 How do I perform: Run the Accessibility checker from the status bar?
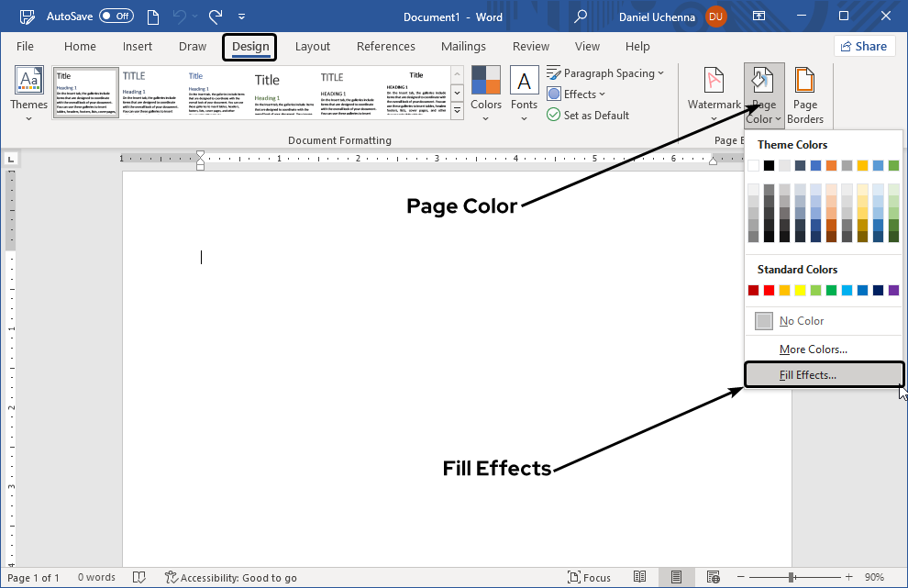231,577
